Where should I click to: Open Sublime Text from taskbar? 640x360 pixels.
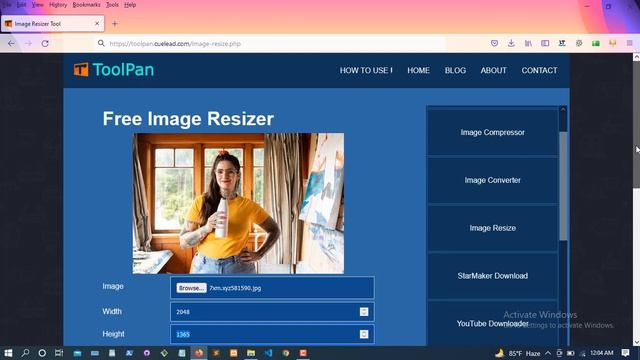[x=216, y=353]
